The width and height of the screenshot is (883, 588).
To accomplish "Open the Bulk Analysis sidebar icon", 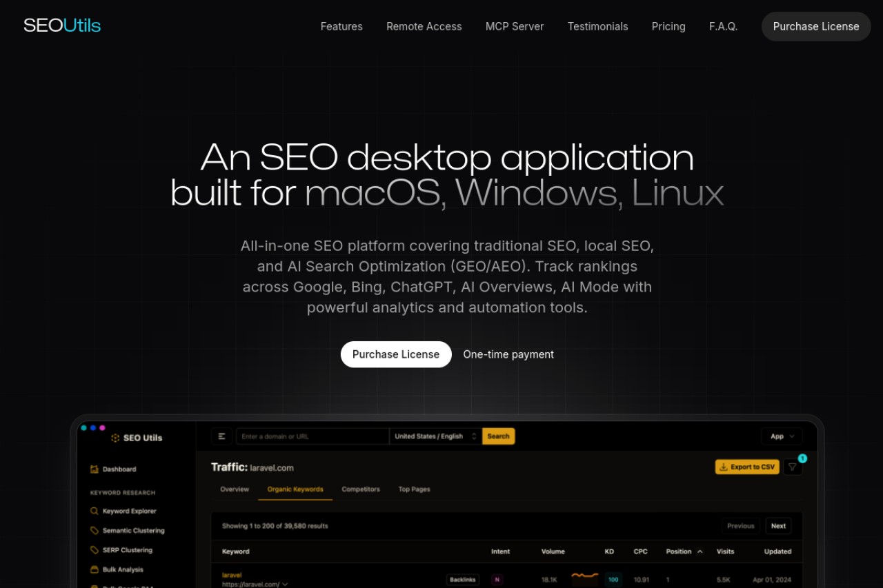I will 95,569.
